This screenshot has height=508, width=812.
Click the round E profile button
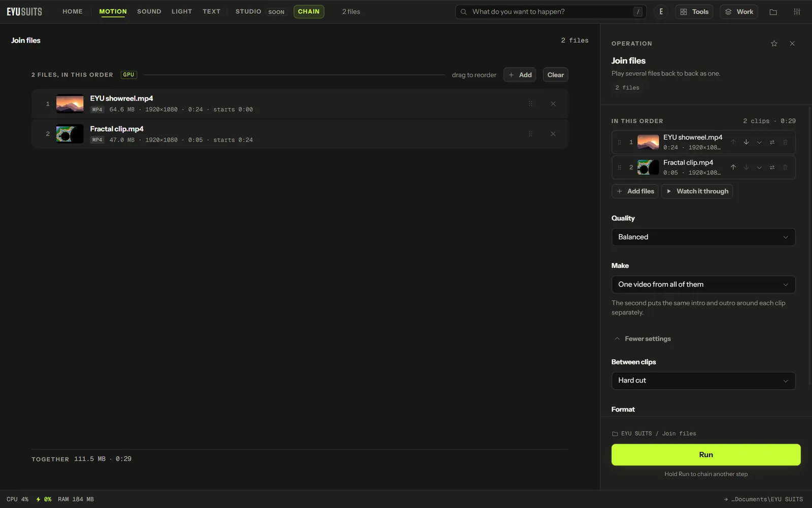point(661,12)
